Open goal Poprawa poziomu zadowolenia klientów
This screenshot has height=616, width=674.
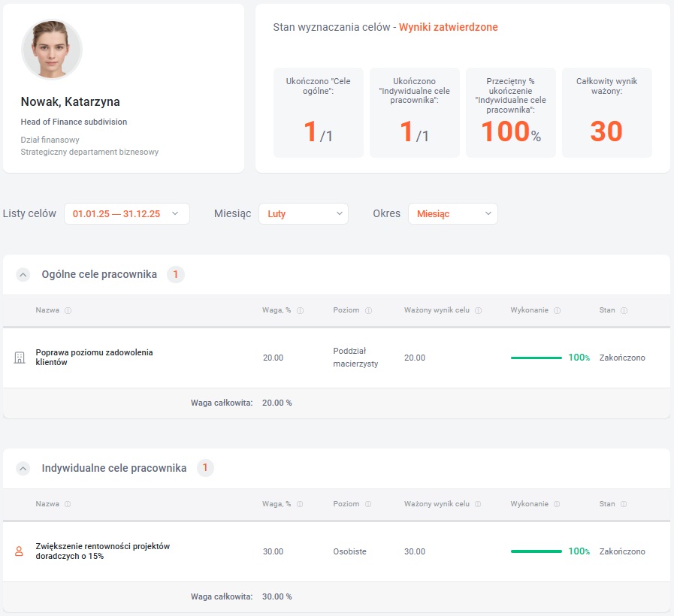(94, 357)
